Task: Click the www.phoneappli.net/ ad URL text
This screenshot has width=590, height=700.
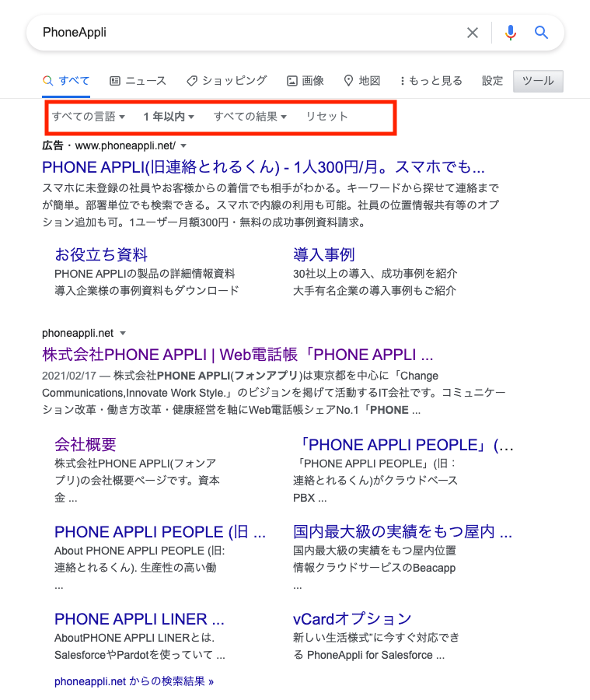Action: pyautogui.click(x=125, y=146)
